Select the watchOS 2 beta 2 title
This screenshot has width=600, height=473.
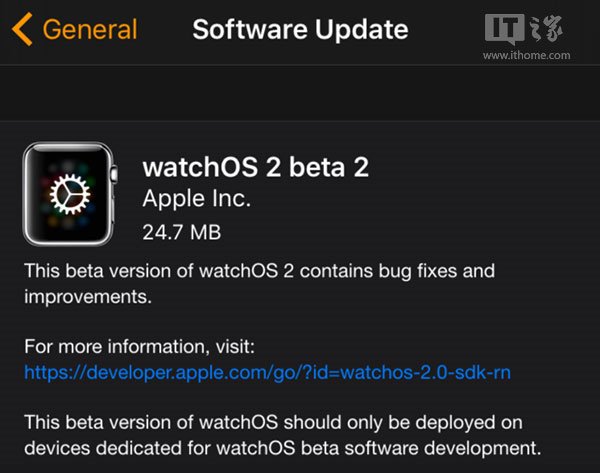tap(256, 167)
